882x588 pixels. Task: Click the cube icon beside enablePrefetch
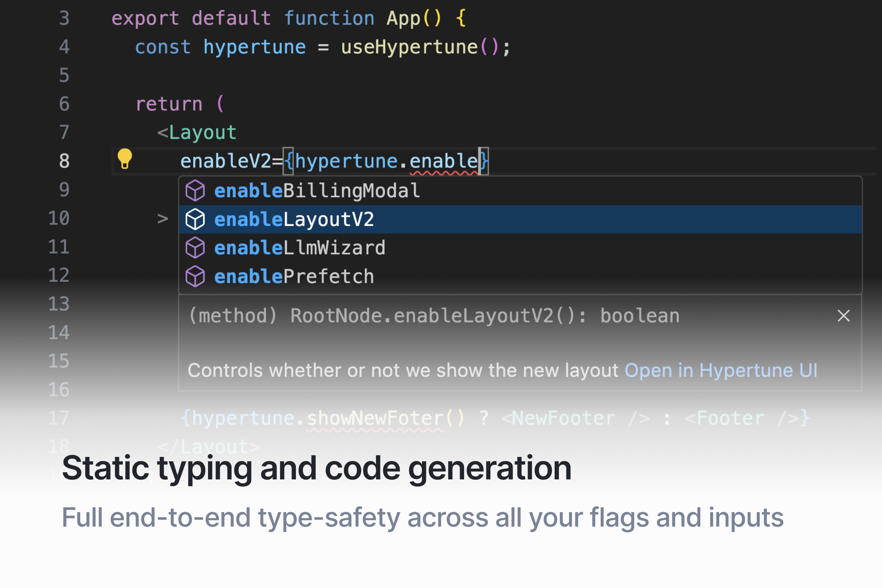(x=195, y=276)
